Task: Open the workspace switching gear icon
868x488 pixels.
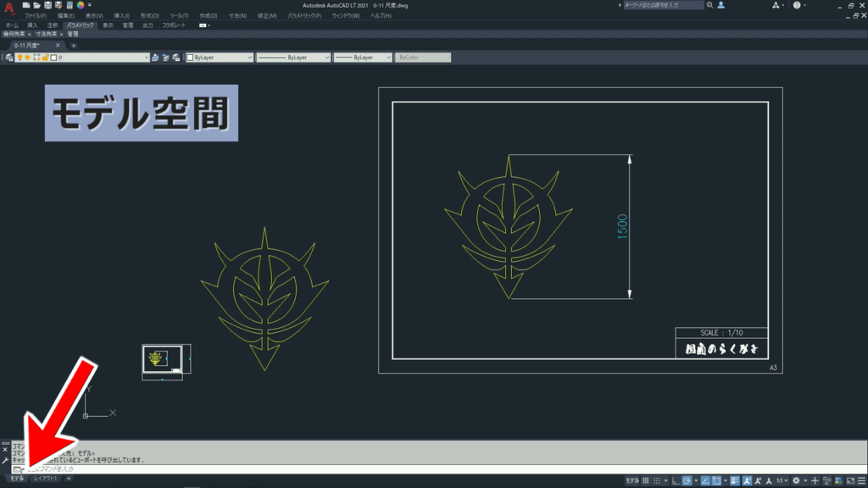Action: [x=796, y=481]
